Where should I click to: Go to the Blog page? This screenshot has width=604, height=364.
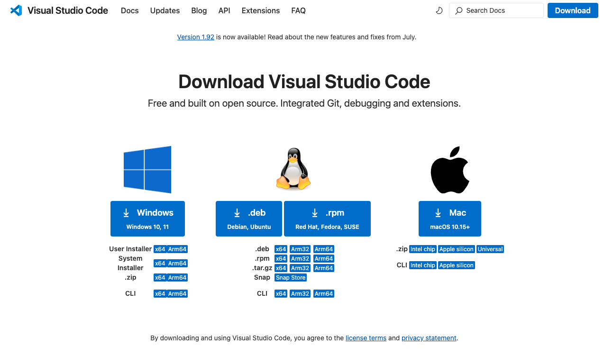pyautogui.click(x=199, y=10)
